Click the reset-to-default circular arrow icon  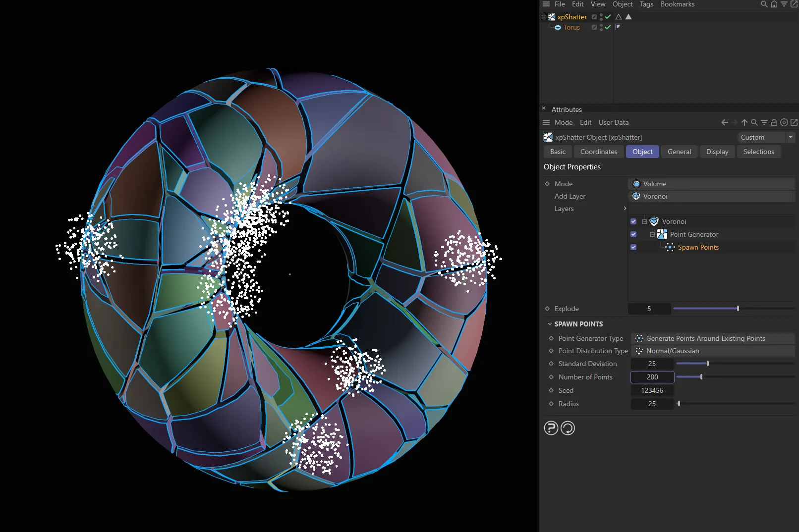tap(568, 428)
